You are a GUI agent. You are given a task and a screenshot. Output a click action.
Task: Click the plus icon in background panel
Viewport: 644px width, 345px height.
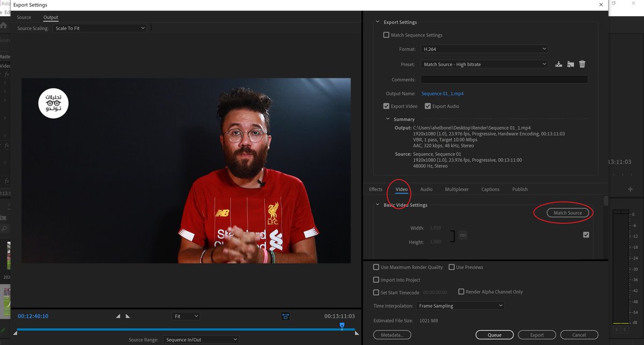[631, 189]
